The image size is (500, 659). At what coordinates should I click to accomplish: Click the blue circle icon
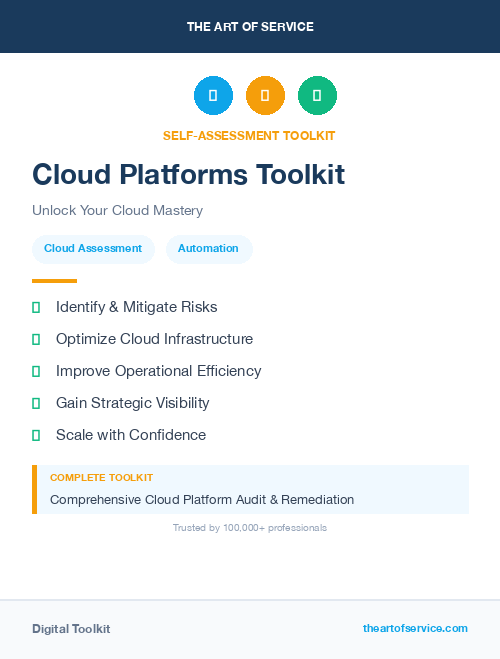tap(213, 95)
